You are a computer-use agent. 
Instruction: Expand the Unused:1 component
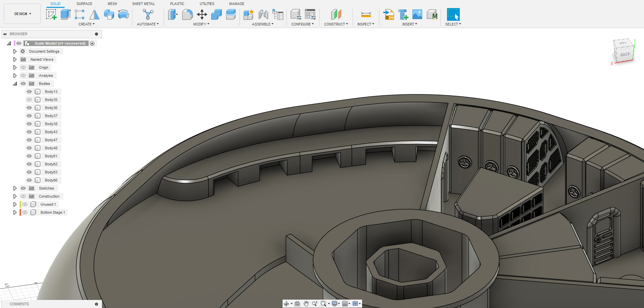pyautogui.click(x=15, y=204)
